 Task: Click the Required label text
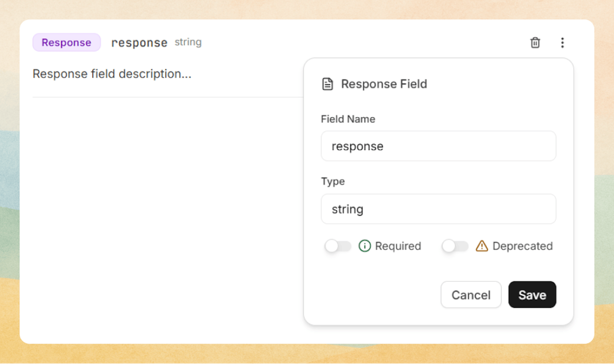pyautogui.click(x=398, y=246)
